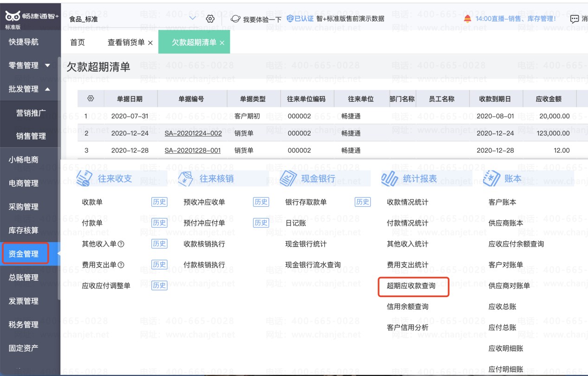Image resolution: width=588 pixels, height=376 pixels.
Task: Open settings gear icon in top bar
Action: 210,19
